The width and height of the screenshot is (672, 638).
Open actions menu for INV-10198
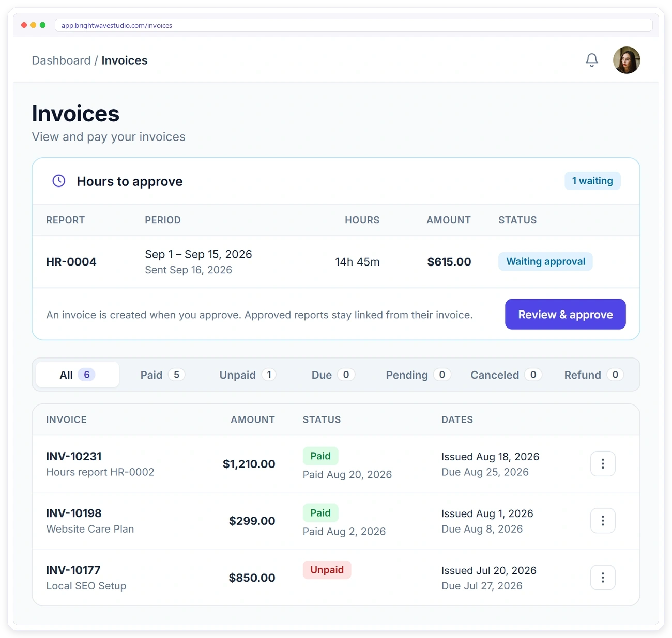pyautogui.click(x=603, y=520)
